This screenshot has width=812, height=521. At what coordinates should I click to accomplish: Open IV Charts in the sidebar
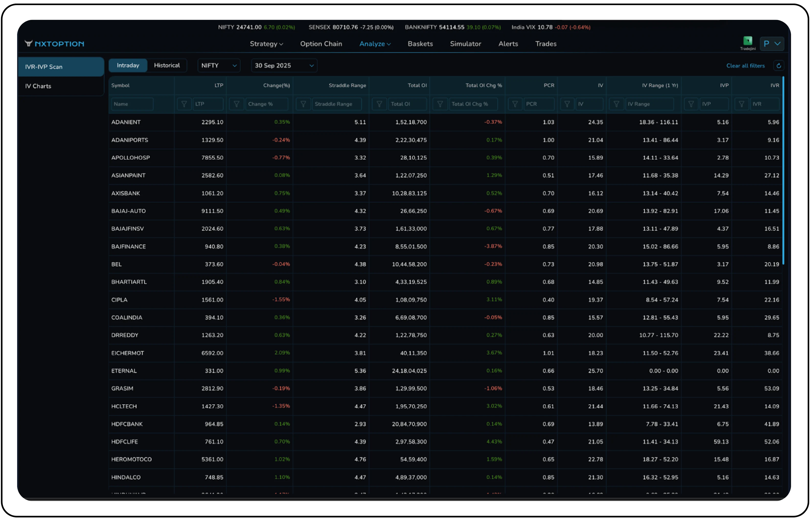click(38, 86)
